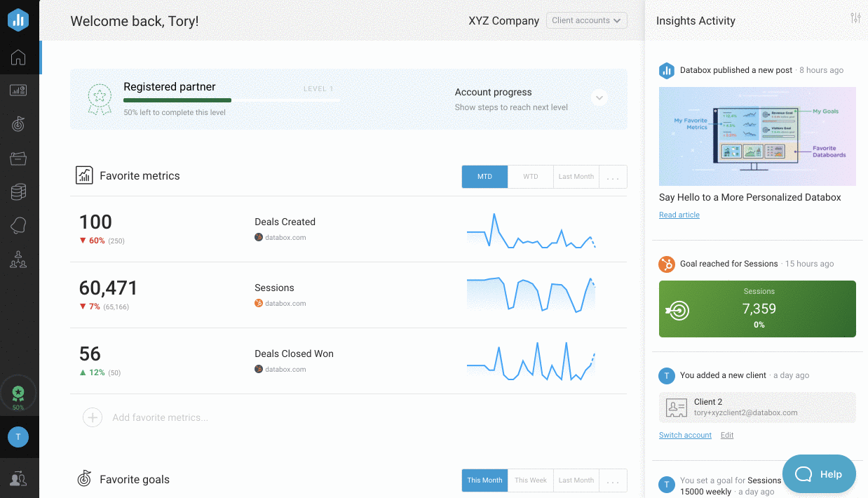868x498 pixels.
Task: Open the Home sidebar icon
Action: (x=18, y=58)
